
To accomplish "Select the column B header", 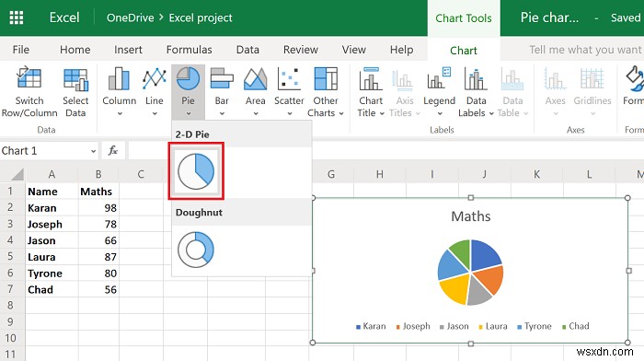I will tap(98, 174).
